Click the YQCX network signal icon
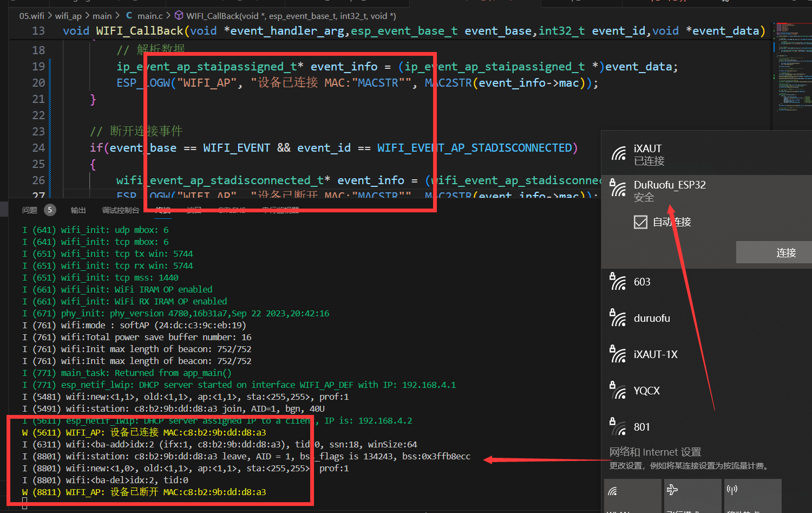 click(618, 391)
